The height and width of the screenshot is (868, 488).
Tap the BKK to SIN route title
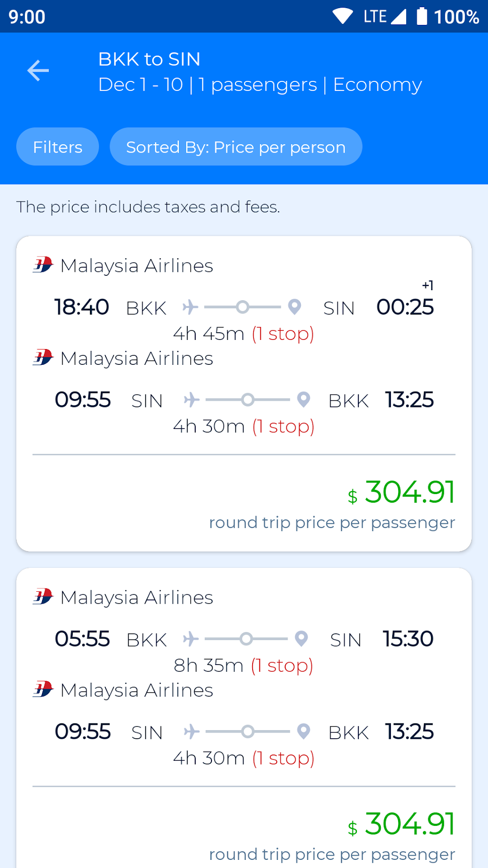coord(149,59)
